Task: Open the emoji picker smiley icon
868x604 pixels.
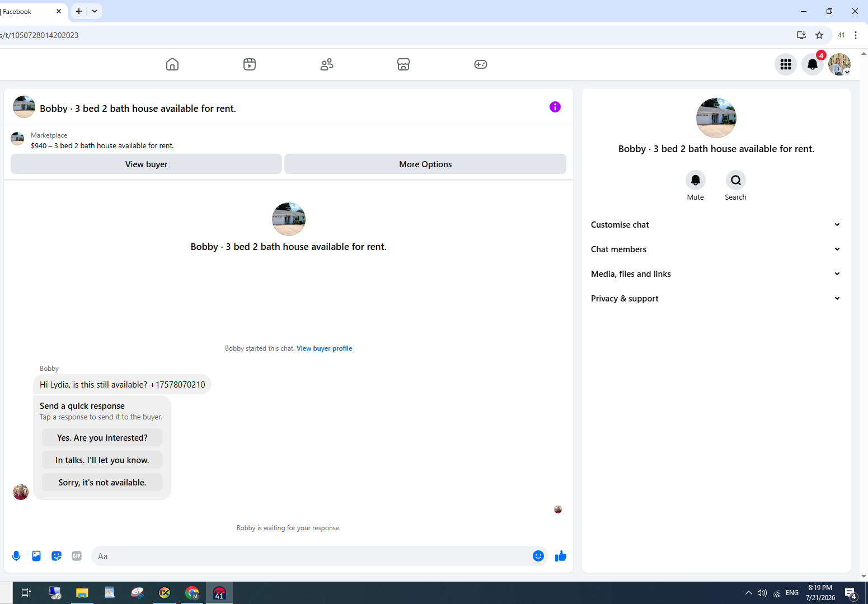Action: point(538,556)
